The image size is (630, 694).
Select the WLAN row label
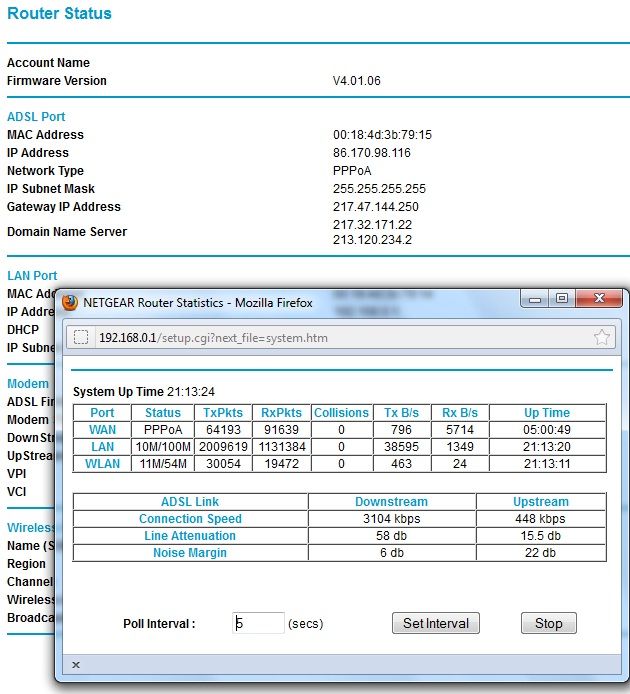pyautogui.click(x=102, y=464)
